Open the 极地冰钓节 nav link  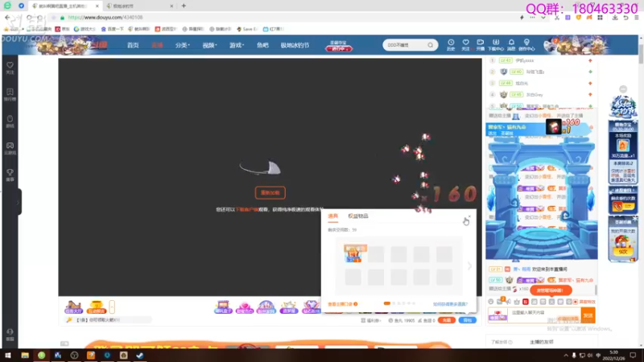tap(295, 45)
